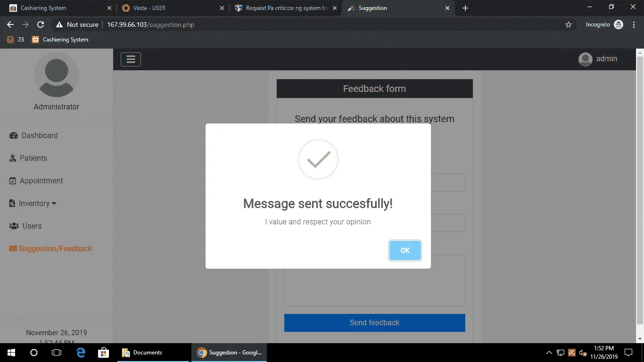
Task: Click the Inventory file icon
Action: coord(12,203)
